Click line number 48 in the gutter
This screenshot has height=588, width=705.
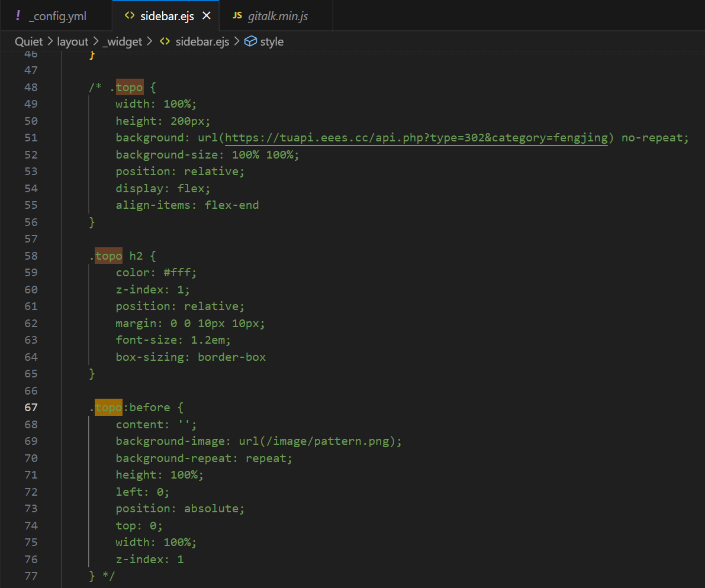31,87
